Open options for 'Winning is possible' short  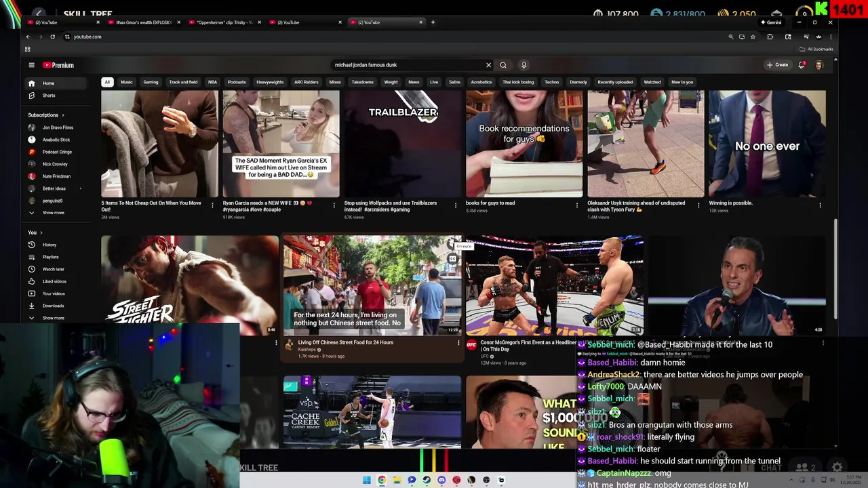(820, 205)
